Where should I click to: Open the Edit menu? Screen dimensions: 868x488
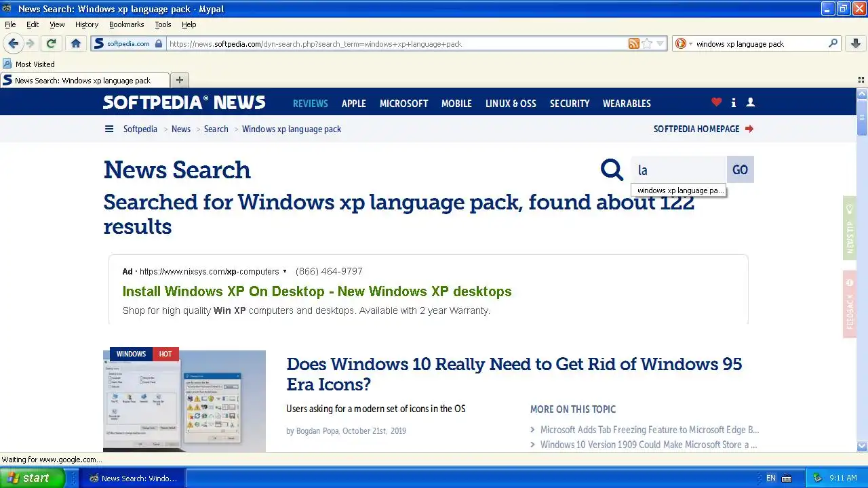tap(33, 24)
